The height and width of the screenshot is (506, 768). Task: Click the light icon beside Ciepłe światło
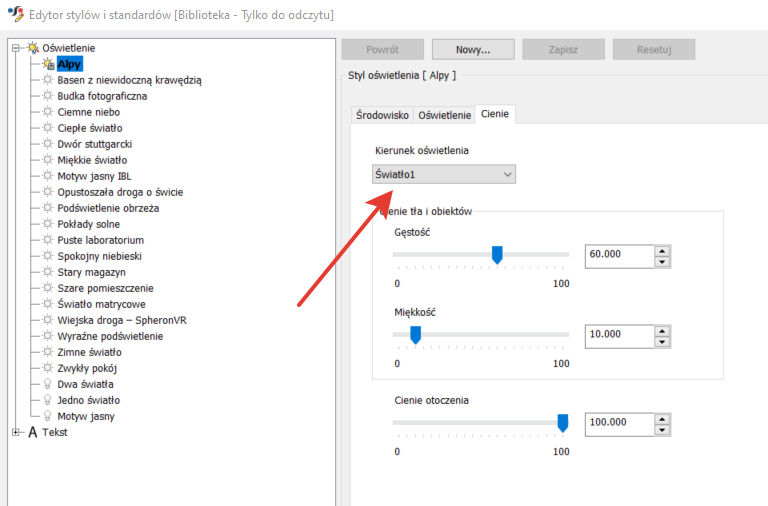click(48, 128)
